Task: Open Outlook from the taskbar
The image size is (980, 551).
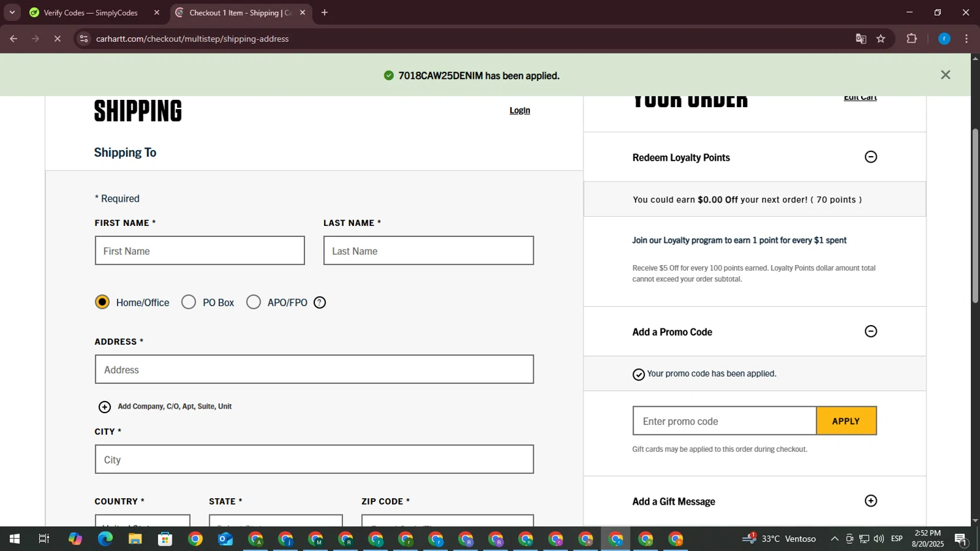Action: [x=225, y=539]
